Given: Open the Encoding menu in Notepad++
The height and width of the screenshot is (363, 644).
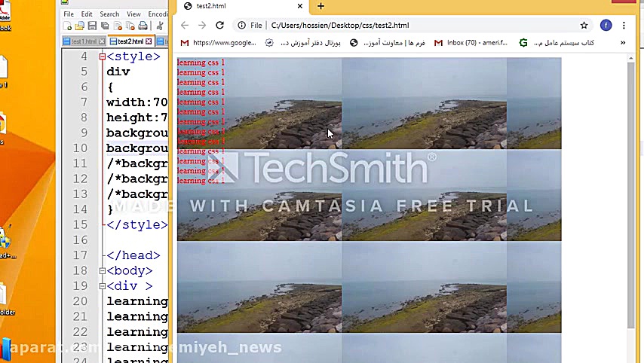Looking at the screenshot, I should pyautogui.click(x=158, y=14).
